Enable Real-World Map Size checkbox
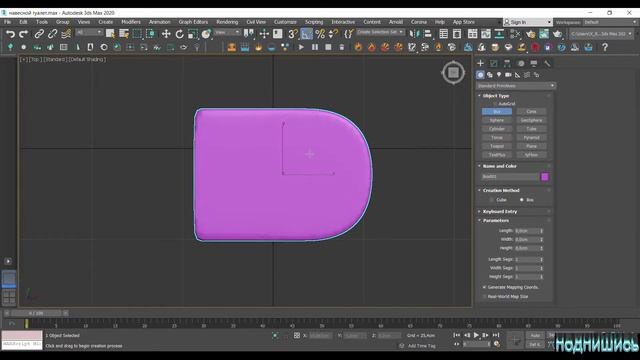 484,297
